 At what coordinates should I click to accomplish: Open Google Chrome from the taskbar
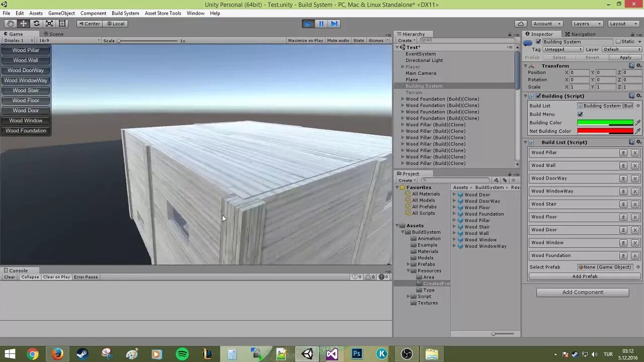33,354
